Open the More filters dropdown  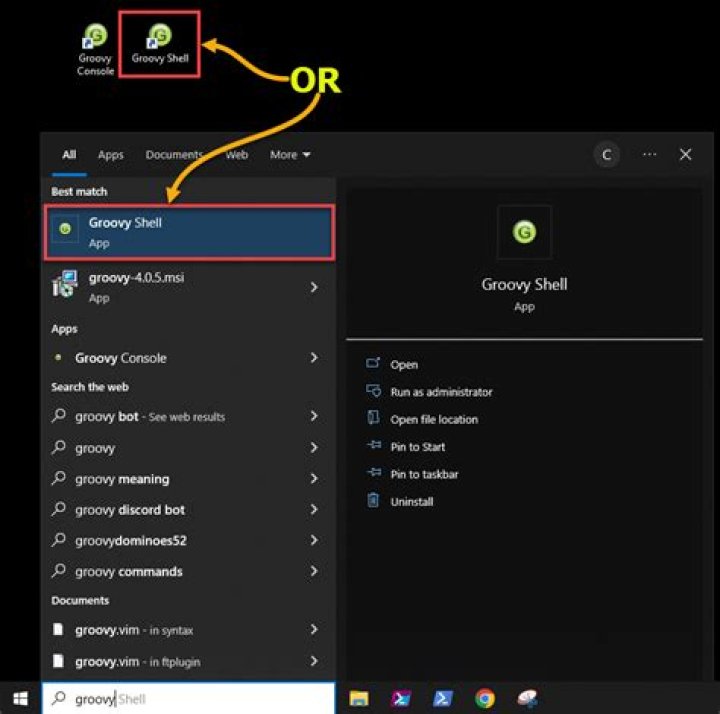point(290,155)
